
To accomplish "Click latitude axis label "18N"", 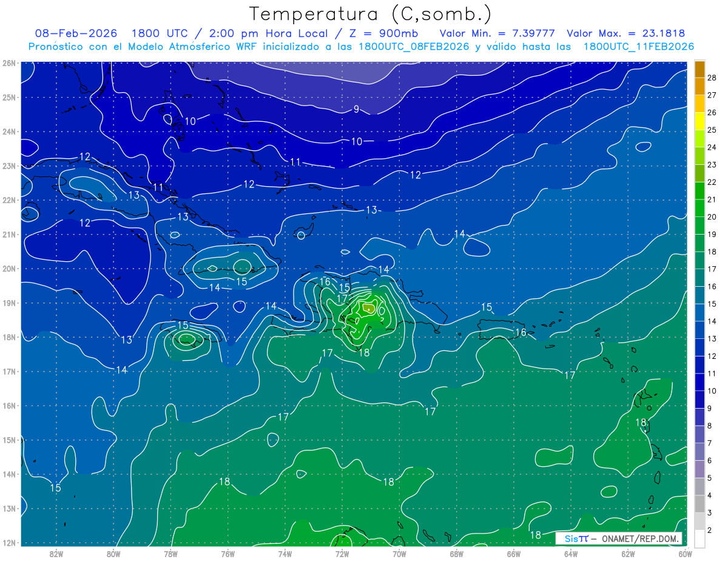I will (x=8, y=337).
